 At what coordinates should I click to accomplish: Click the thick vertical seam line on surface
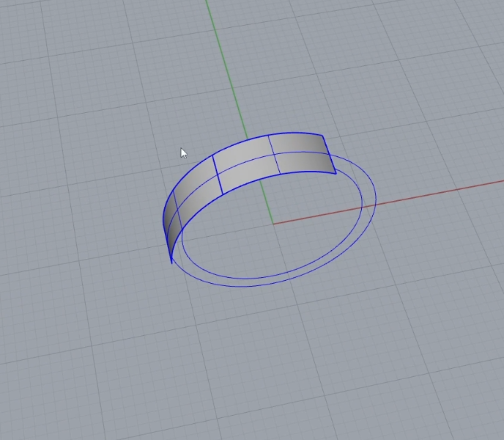click(x=217, y=176)
